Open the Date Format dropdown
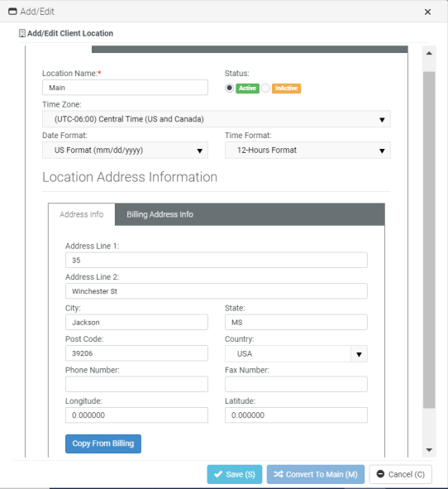This screenshot has width=448, height=489. [126, 151]
